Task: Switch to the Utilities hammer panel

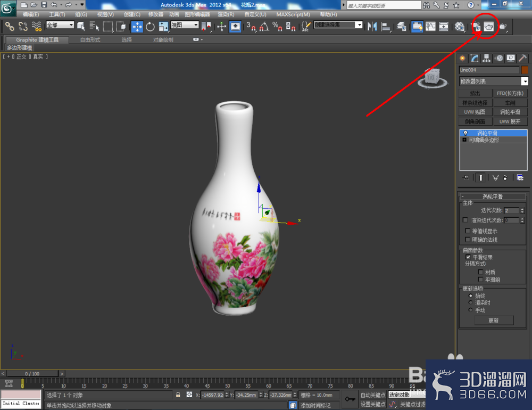Action: [x=523, y=59]
